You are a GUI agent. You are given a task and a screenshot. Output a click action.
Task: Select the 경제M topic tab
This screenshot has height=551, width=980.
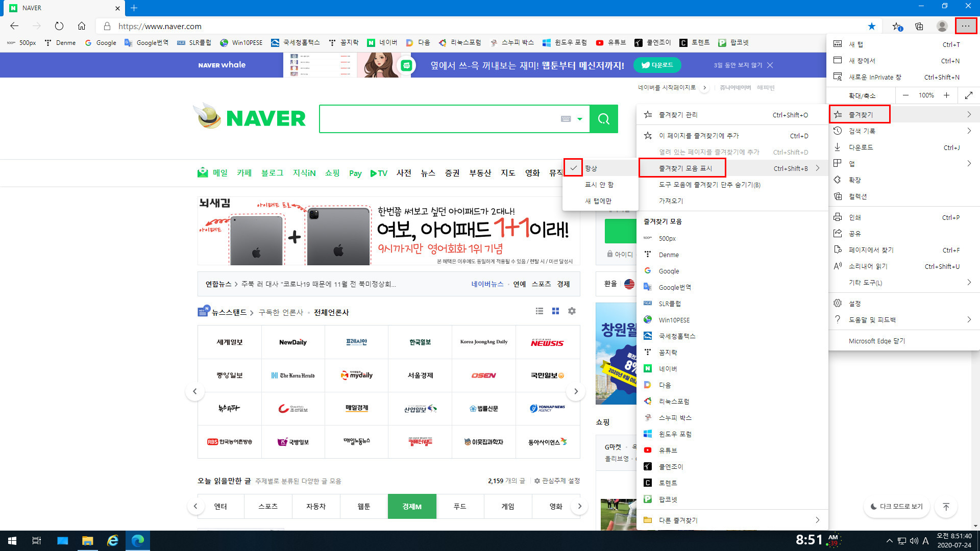click(412, 506)
